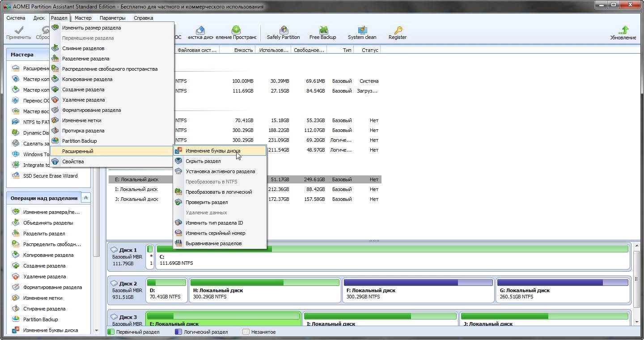This screenshot has height=340, width=644.
Task: Click the Register key icon
Action: (397, 33)
